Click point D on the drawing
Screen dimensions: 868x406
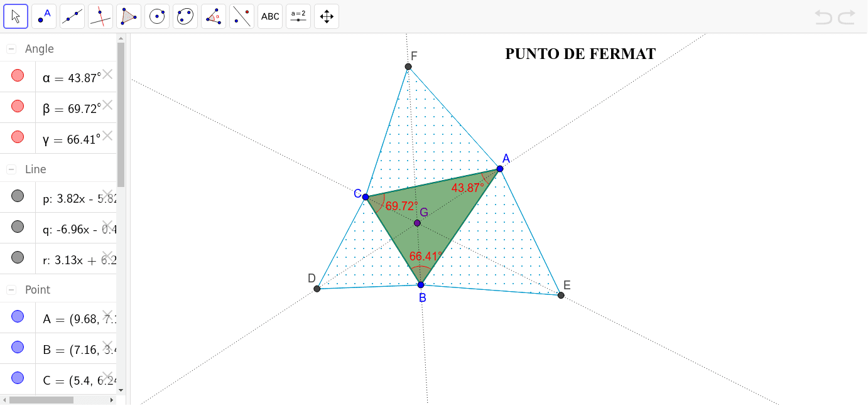click(x=317, y=289)
